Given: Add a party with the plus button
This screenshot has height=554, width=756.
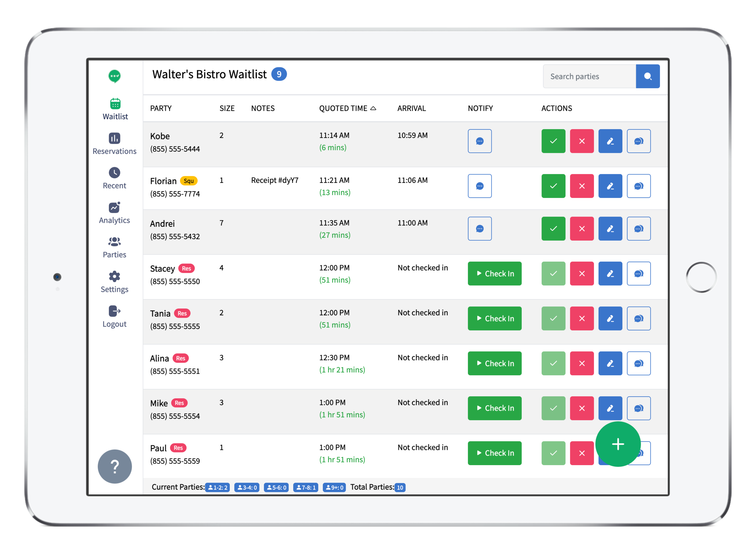Looking at the screenshot, I should pyautogui.click(x=618, y=444).
